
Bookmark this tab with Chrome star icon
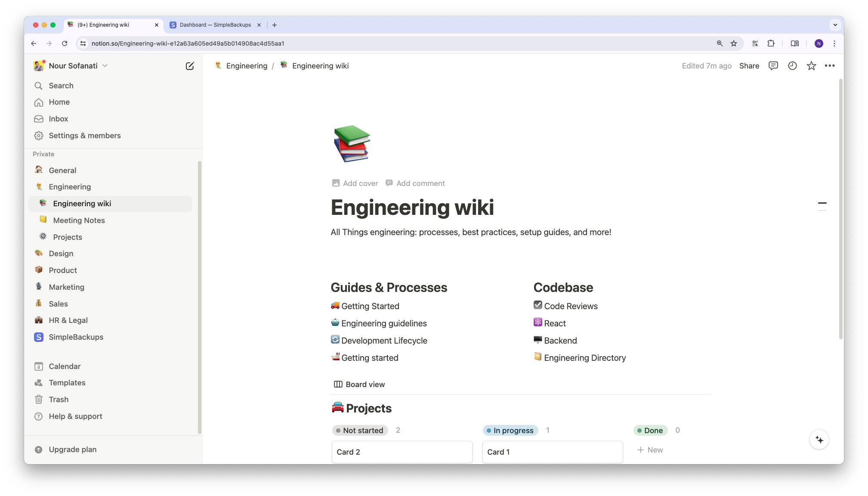(x=734, y=43)
